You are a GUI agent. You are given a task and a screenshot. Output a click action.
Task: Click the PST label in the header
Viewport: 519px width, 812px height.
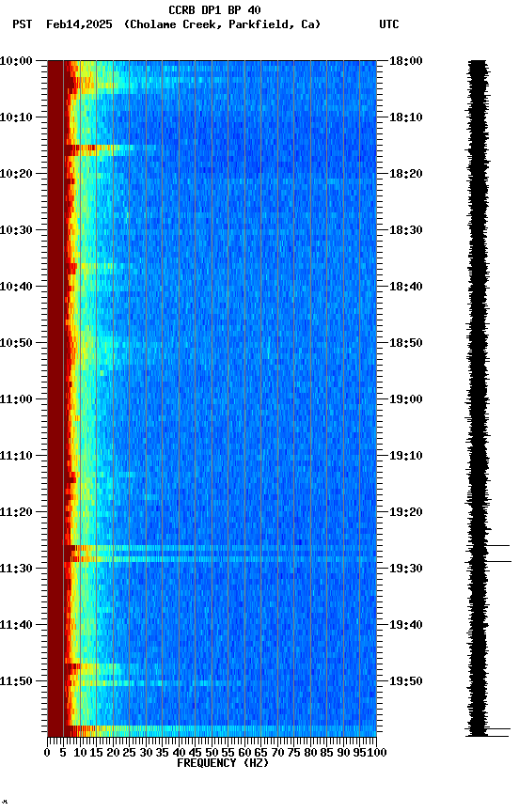(23, 24)
